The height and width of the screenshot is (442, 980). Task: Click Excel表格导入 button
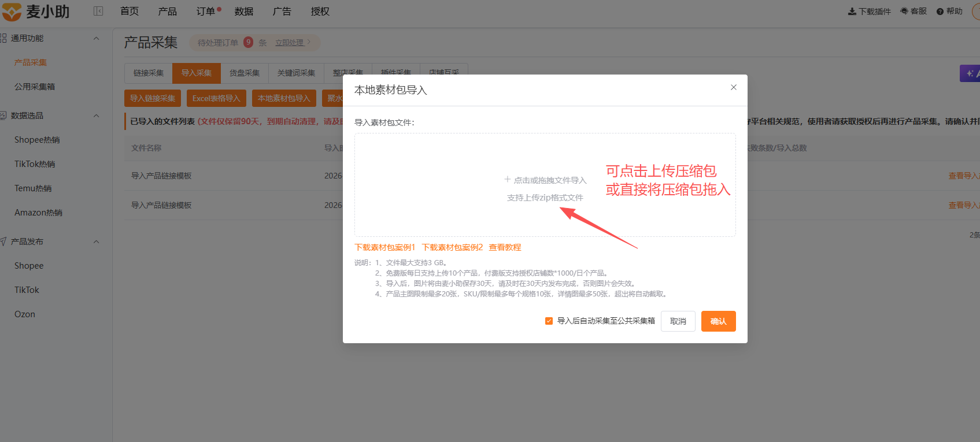tap(216, 98)
